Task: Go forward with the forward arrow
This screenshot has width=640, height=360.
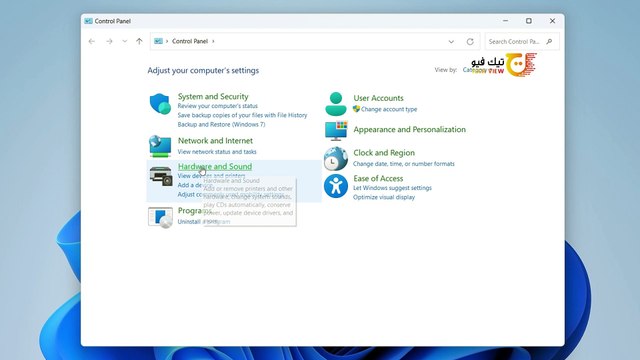Action: [x=109, y=41]
